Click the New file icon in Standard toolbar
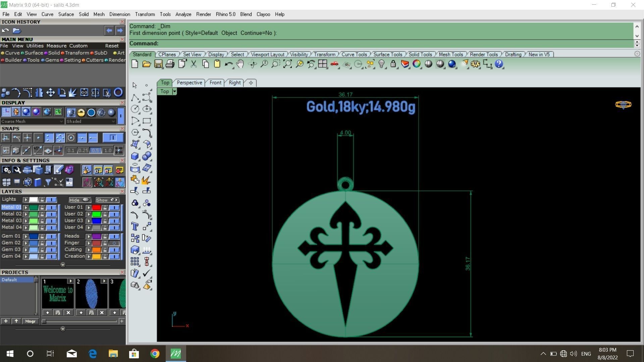The width and height of the screenshot is (644, 362). pyautogui.click(x=135, y=64)
